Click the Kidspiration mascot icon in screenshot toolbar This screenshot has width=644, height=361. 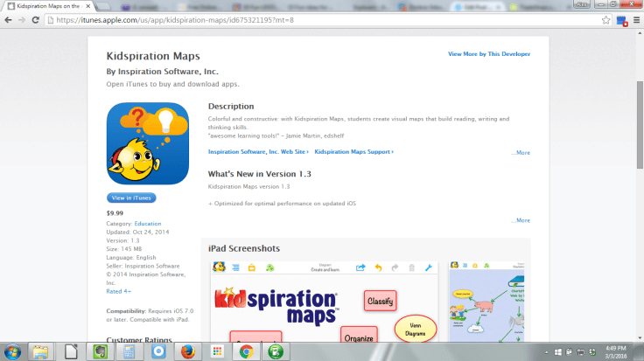coord(219,267)
